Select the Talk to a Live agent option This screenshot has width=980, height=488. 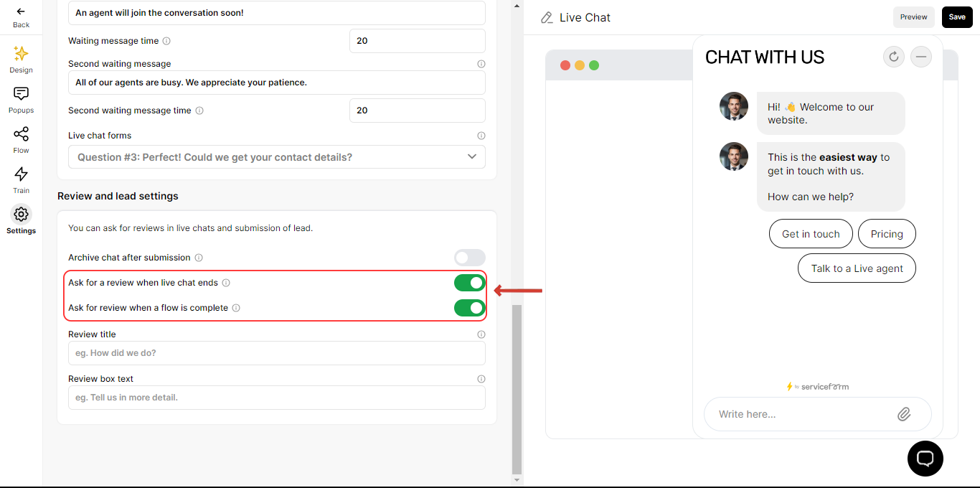[857, 268]
